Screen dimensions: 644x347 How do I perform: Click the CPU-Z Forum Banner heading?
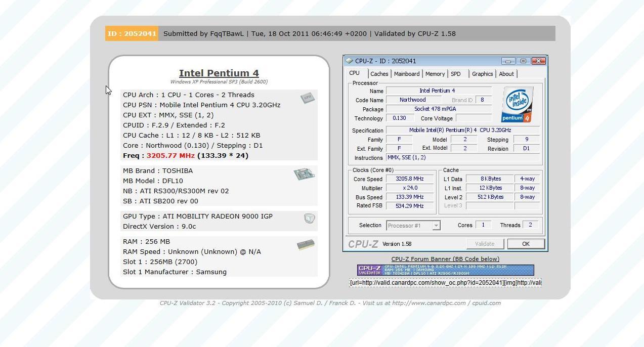click(445, 259)
